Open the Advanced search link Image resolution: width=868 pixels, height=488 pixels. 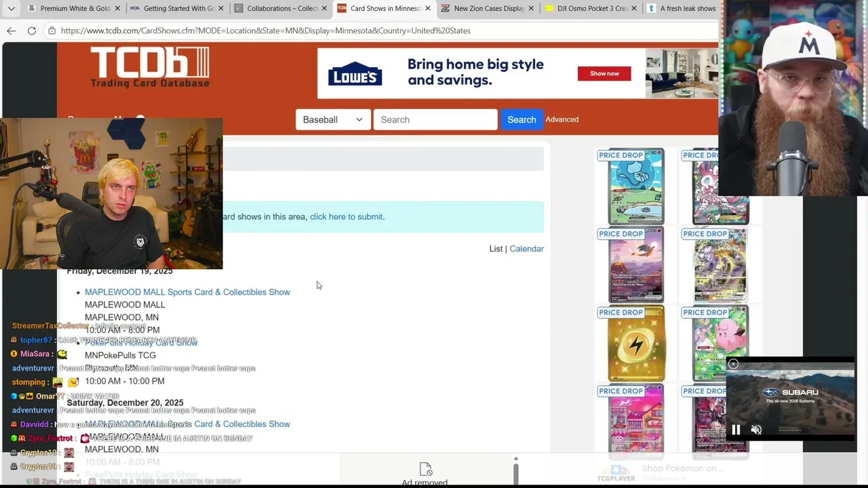click(x=562, y=119)
